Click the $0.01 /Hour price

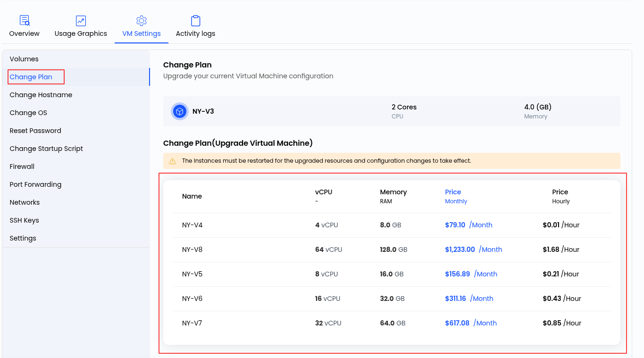[x=561, y=225]
